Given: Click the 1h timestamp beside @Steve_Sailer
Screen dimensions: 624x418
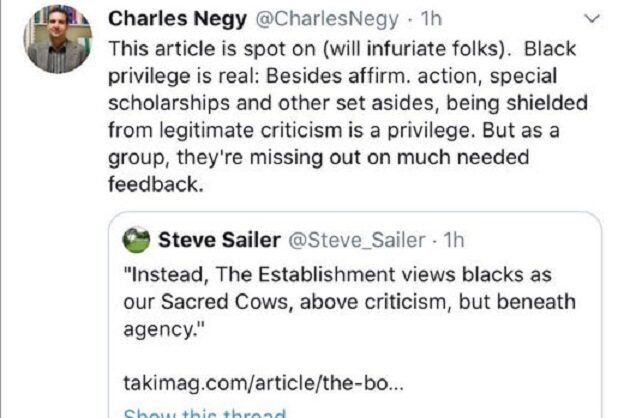Looking at the screenshot, I should (454, 240).
